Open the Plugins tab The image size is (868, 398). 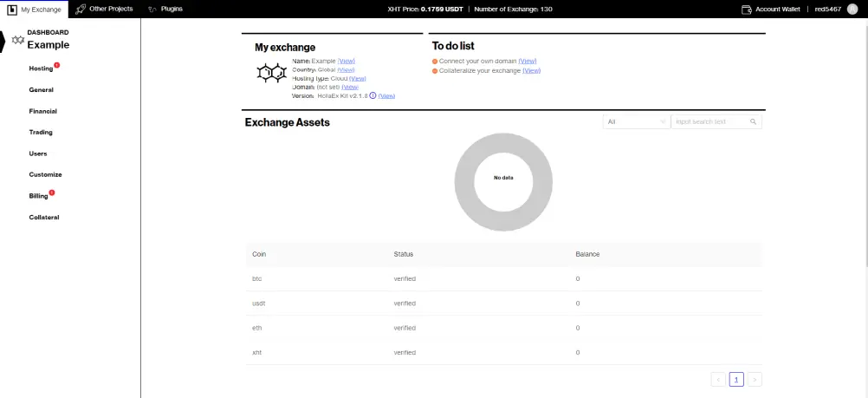(172, 9)
